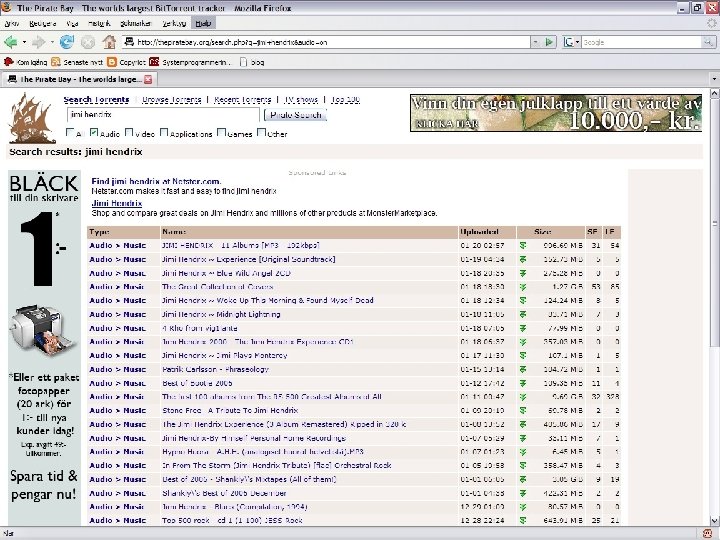Check the Video category checkbox
Viewport: 720px width, 540px height.
tap(129, 133)
